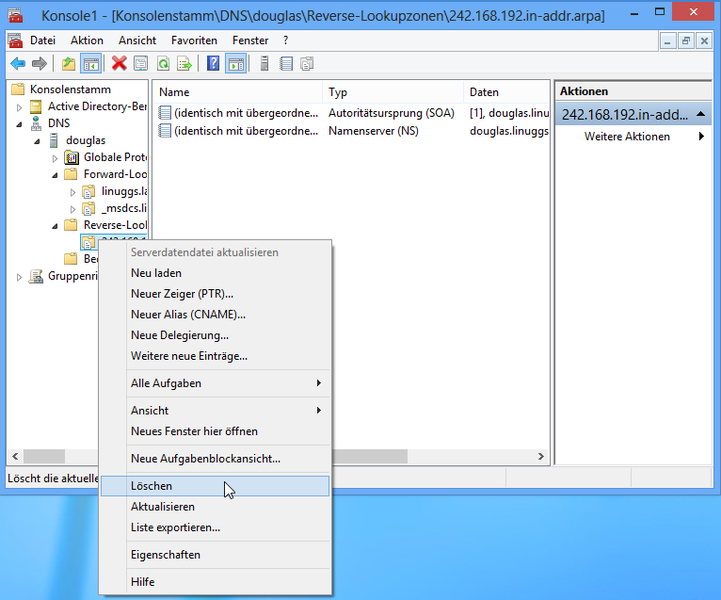721x600 pixels.
Task: Click the server tower toolbar icon
Action: [265, 64]
